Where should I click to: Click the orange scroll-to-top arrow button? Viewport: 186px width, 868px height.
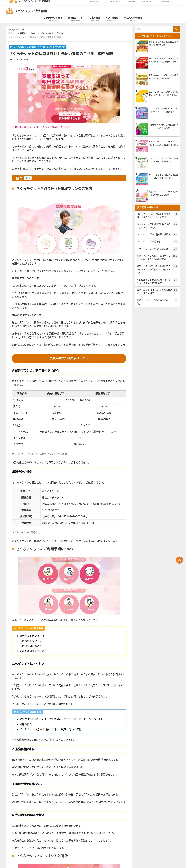pos(179,560)
